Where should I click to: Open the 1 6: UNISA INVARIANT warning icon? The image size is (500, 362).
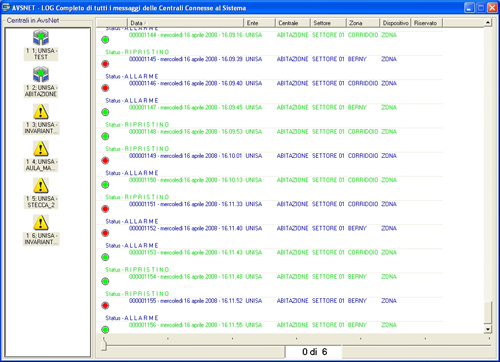click(x=41, y=222)
